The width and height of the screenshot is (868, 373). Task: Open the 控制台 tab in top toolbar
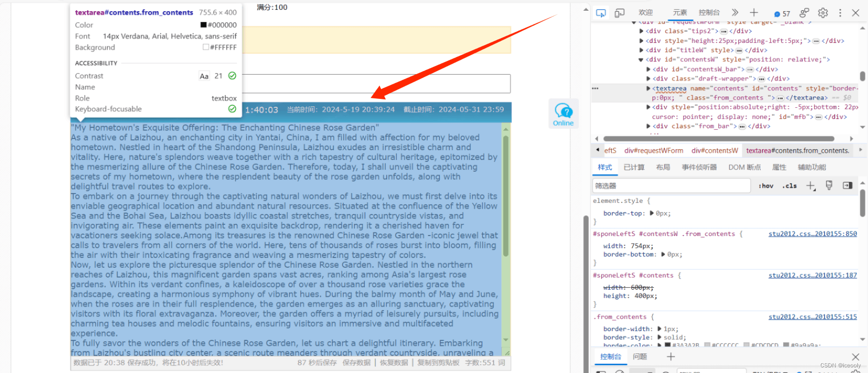coord(709,13)
